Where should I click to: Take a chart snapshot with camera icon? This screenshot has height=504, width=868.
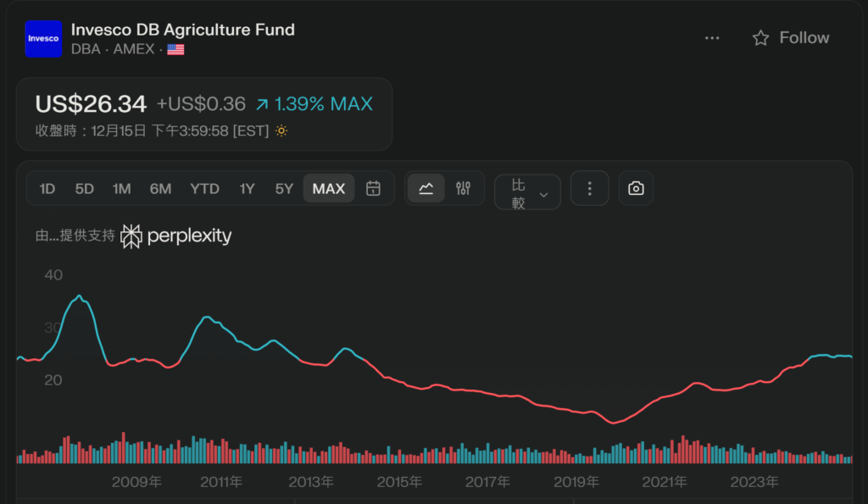636,189
